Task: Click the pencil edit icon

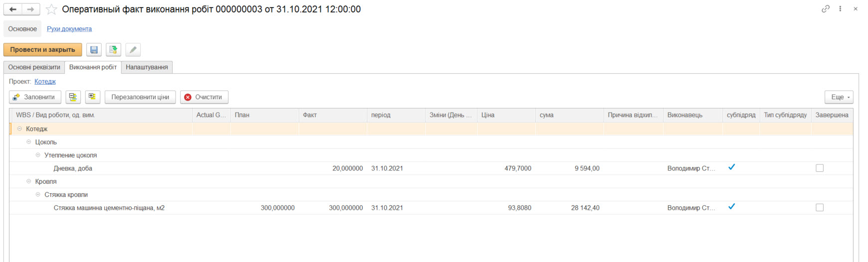Action: click(x=133, y=50)
